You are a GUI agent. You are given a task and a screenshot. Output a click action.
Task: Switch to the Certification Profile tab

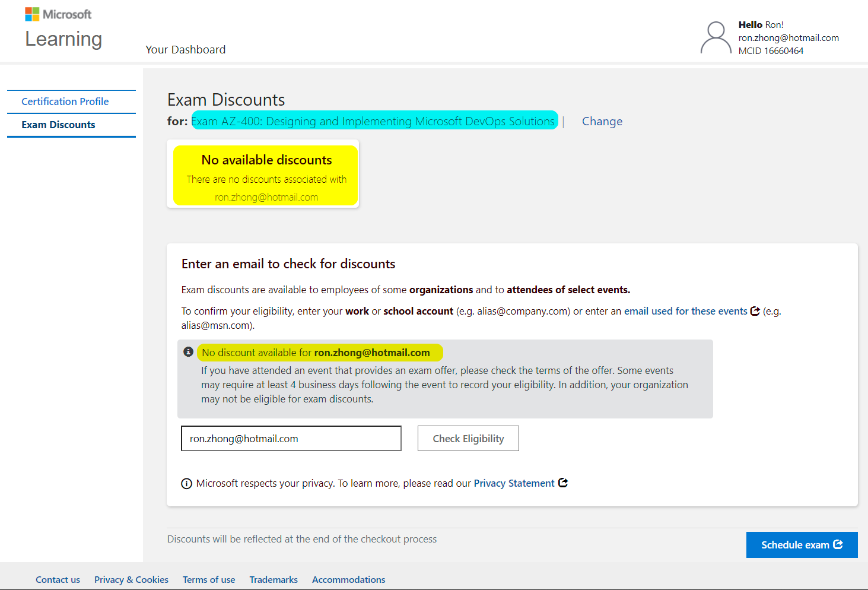(x=65, y=101)
